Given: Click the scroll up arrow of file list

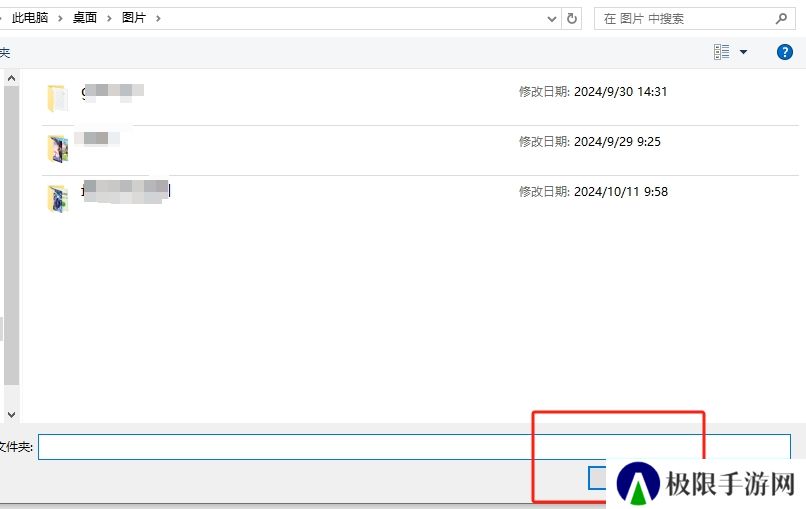Looking at the screenshot, I should pyautogui.click(x=11, y=79).
